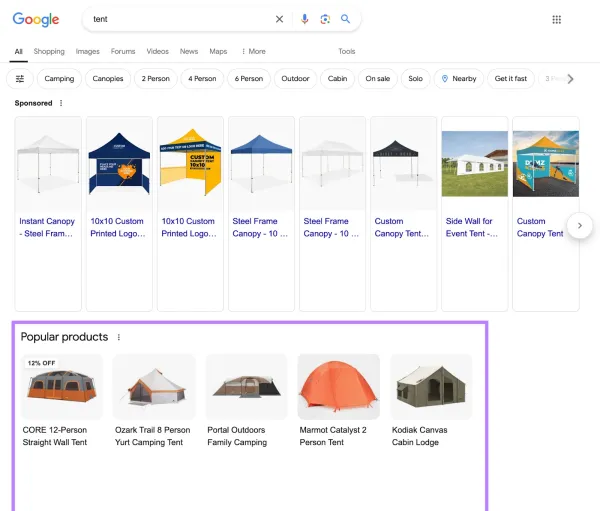Open Popular products three-dot menu
The width and height of the screenshot is (600, 511).
pyautogui.click(x=119, y=337)
